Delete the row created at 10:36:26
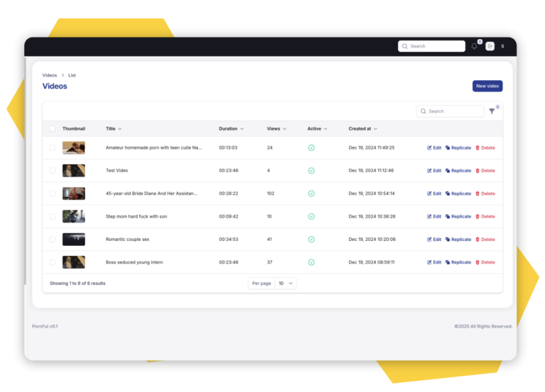This screenshot has height=392, width=545. pyautogui.click(x=485, y=216)
